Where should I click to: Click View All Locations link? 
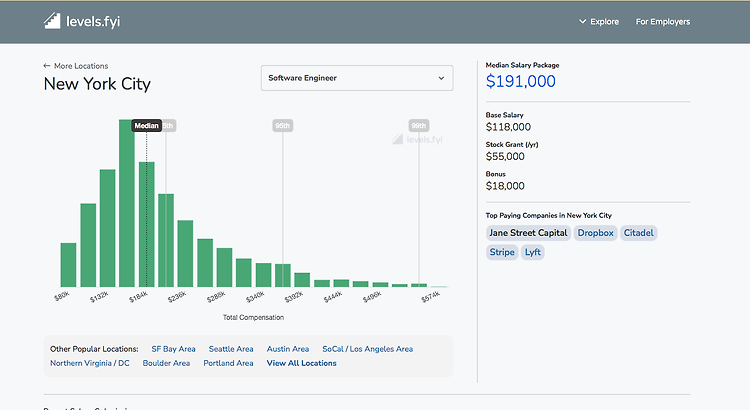click(x=301, y=363)
